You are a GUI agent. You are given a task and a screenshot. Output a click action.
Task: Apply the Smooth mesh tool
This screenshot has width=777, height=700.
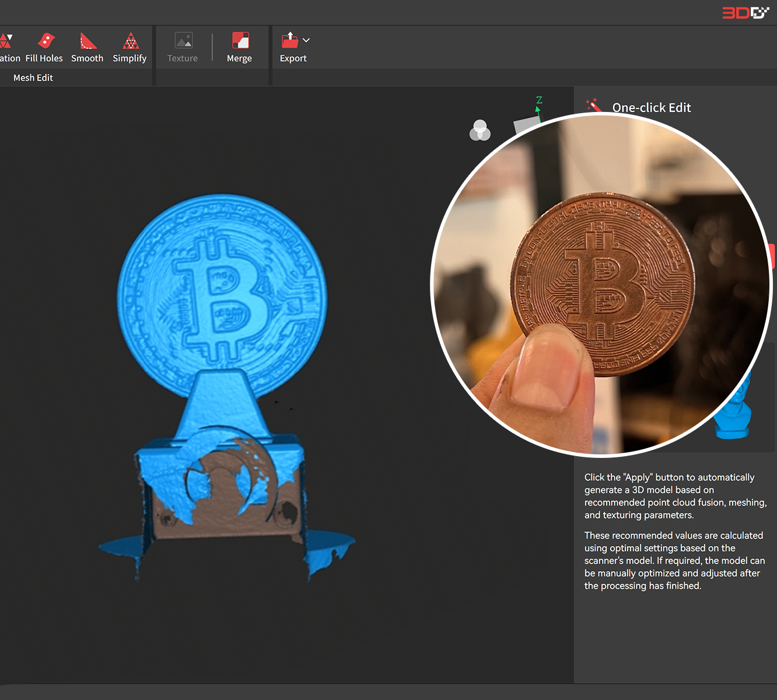point(87,47)
